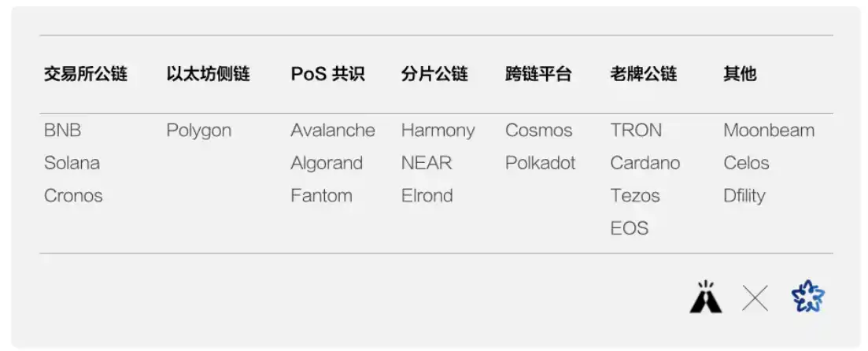Screen dimensions: 868x351
Task: Click the BNB entry
Action: pos(62,131)
